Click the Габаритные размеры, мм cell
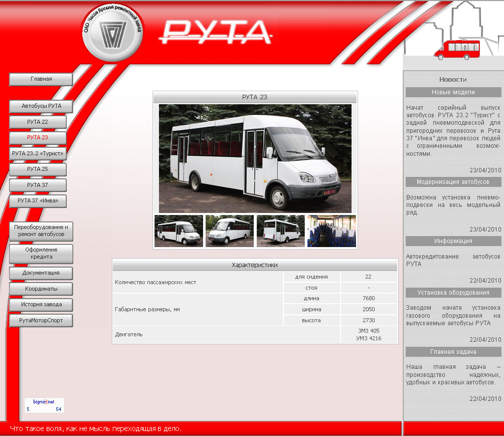 (198, 309)
